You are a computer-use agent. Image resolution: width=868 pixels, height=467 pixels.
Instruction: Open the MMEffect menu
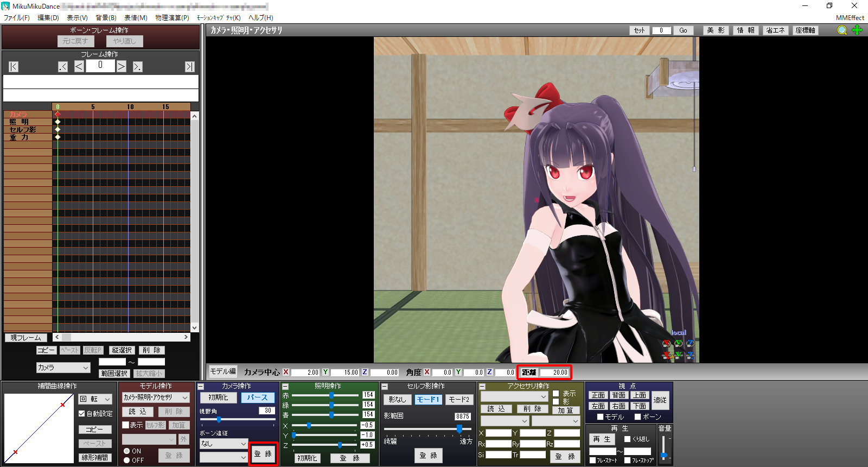pos(850,18)
